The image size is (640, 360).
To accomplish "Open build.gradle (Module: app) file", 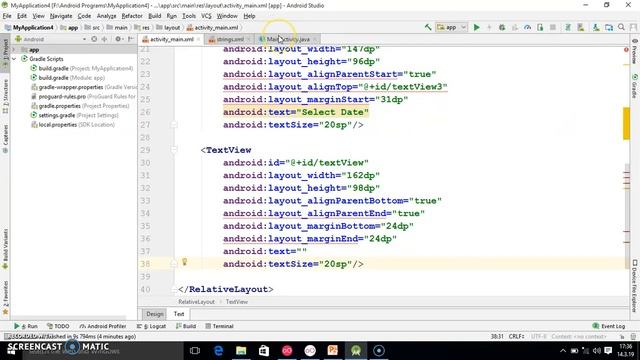I will coord(67,78).
